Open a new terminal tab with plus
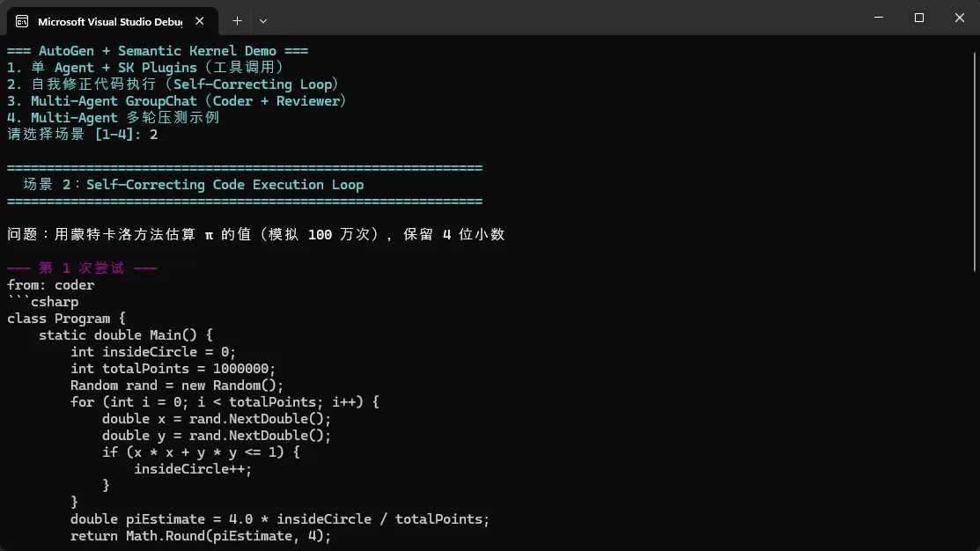The width and height of the screenshot is (980, 551). [237, 20]
